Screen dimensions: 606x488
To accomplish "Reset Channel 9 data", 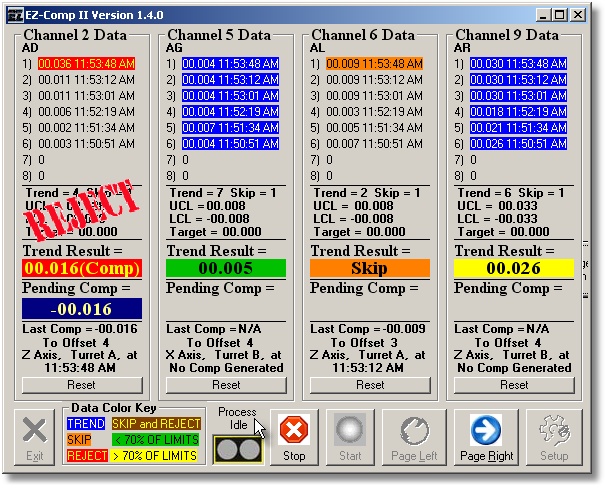I will [x=514, y=385].
